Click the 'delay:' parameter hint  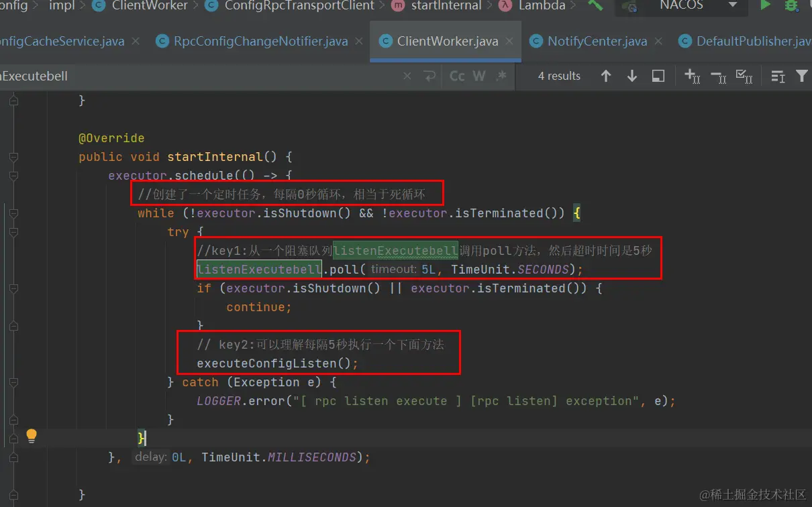[151, 457]
